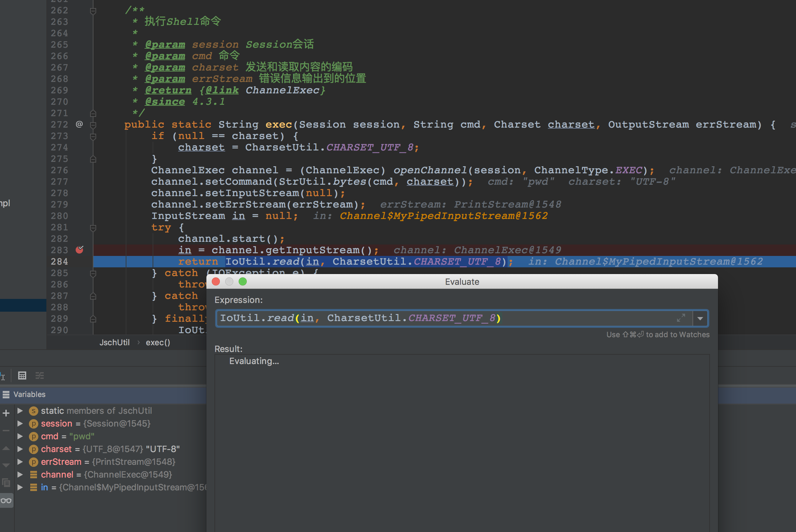Open the Variables panel hamburger menu
Screen dimensions: 796x532
pos(6,394)
